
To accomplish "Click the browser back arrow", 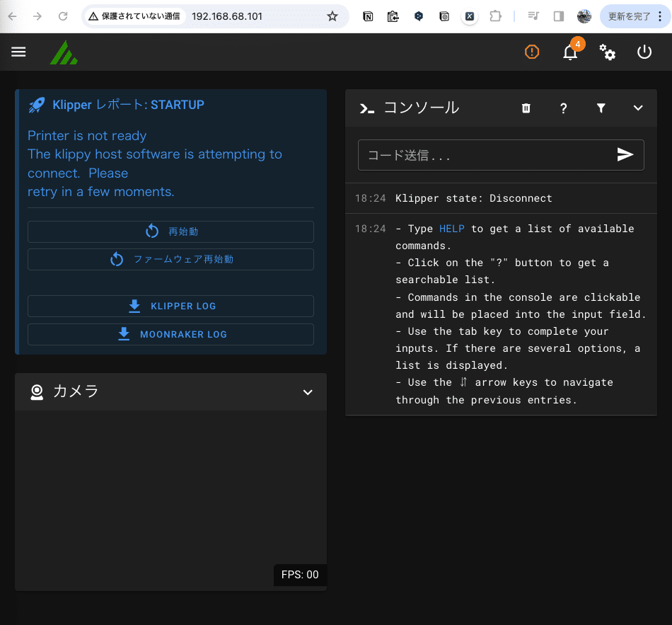I will tap(13, 16).
